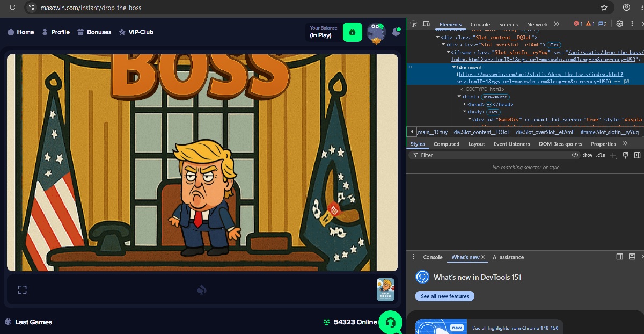Click the Boss character in the game

point(205,198)
